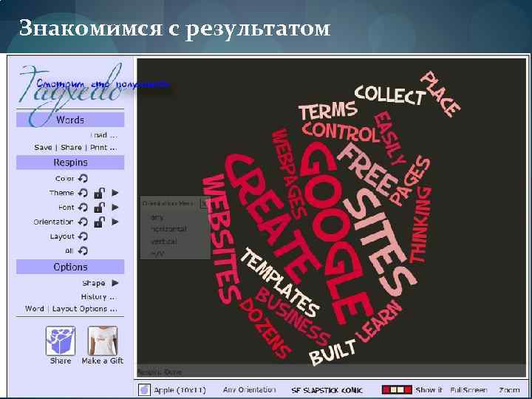This screenshot has width=532, height=399.
Task: Click the word PLACE in the cloud
Action: tap(440, 94)
